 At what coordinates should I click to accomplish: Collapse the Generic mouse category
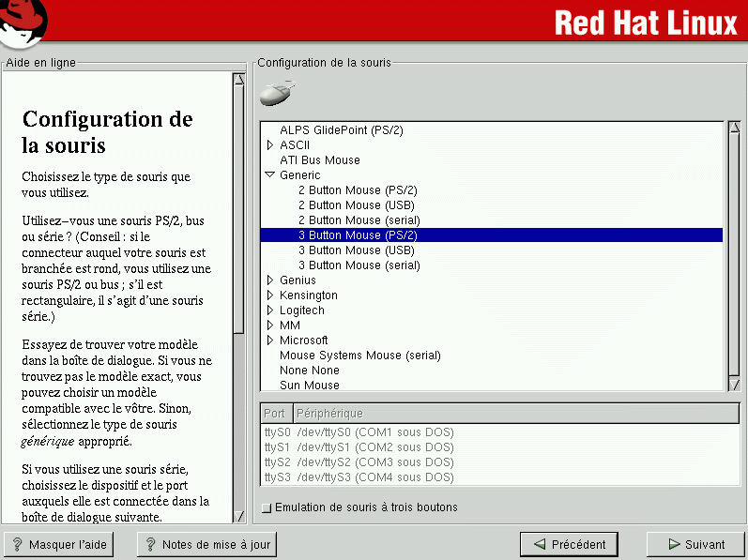(x=270, y=175)
